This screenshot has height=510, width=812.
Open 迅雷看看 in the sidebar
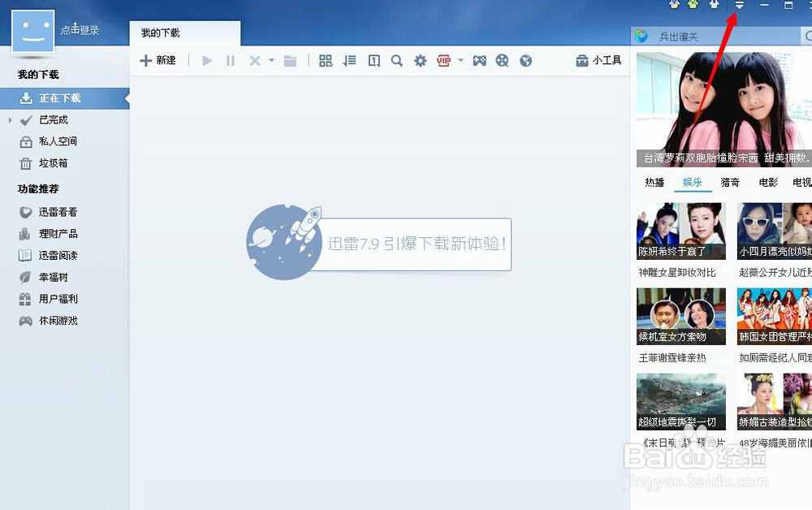(58, 212)
